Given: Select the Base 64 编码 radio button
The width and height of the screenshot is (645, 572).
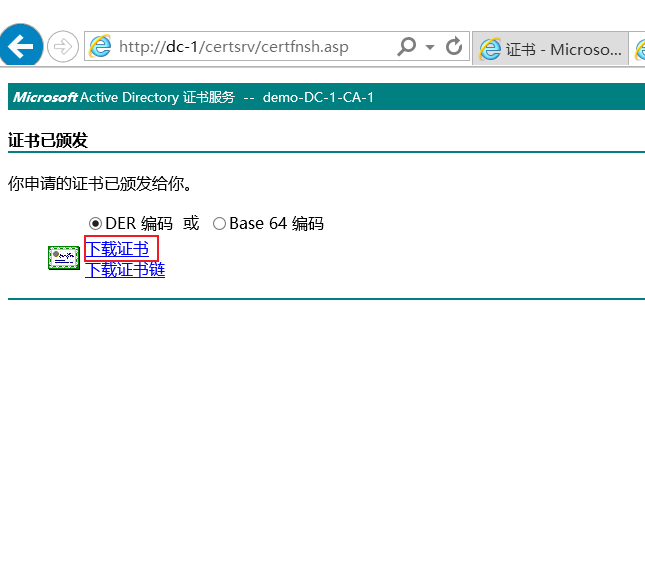Looking at the screenshot, I should [219, 224].
